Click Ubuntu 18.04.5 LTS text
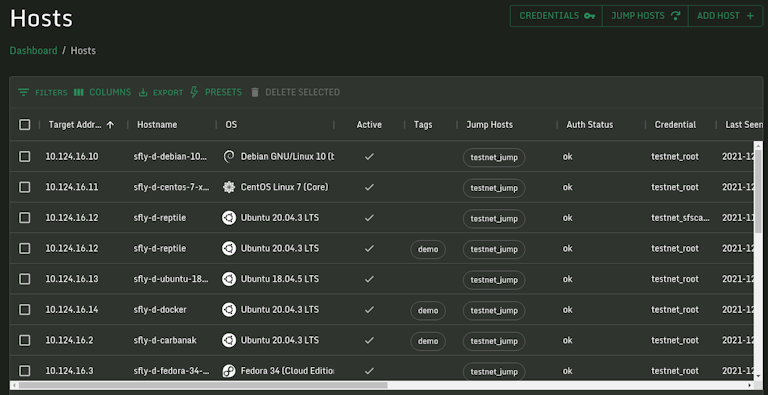 (x=280, y=279)
